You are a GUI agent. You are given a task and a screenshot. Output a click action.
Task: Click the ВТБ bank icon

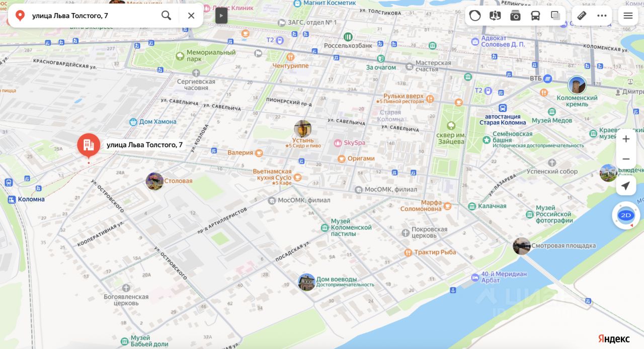[547, 78]
